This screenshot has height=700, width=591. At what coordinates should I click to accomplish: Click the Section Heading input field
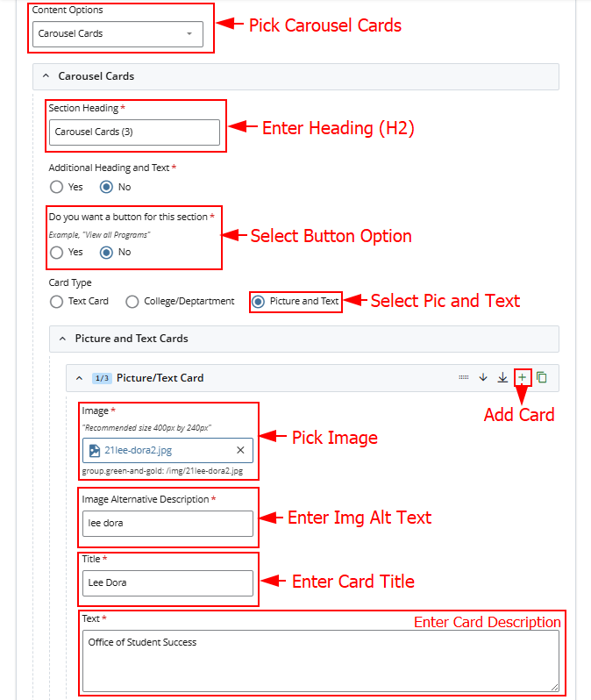click(134, 132)
